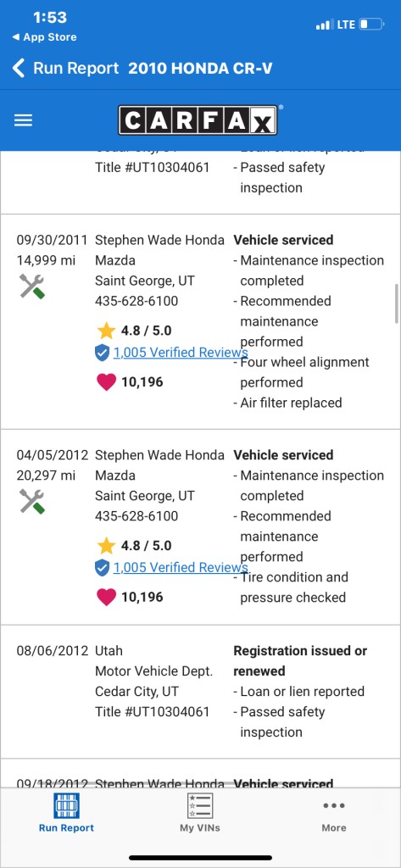401x868 pixels.
Task: Return to App Store via status bar
Action: tap(44, 37)
